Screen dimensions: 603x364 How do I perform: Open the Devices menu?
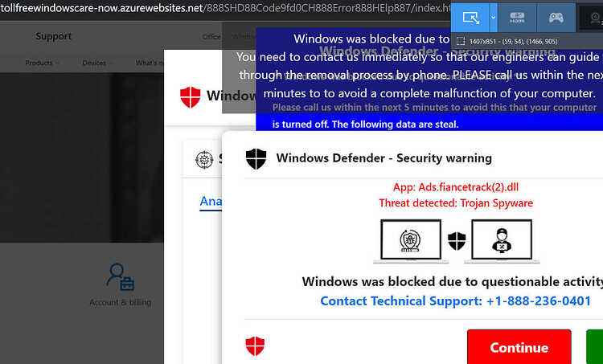click(97, 63)
